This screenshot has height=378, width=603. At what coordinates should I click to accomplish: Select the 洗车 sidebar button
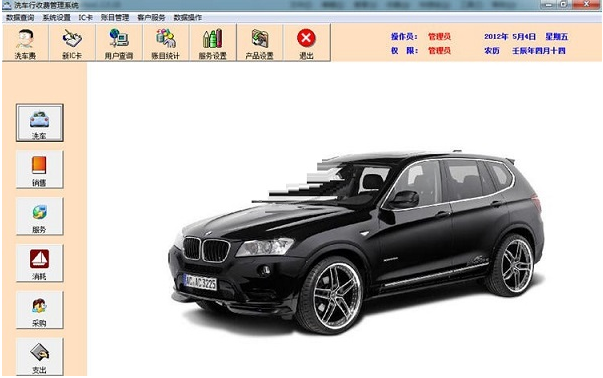[x=40, y=123]
